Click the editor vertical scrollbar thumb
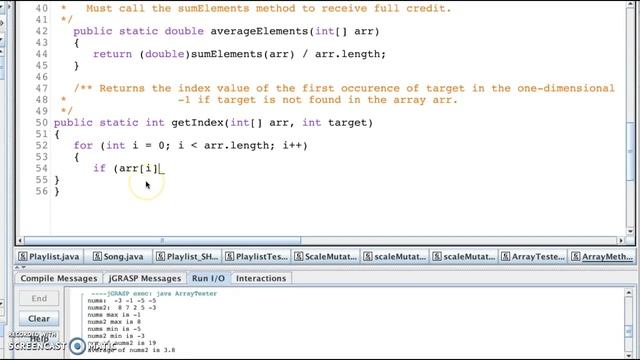 point(631,151)
